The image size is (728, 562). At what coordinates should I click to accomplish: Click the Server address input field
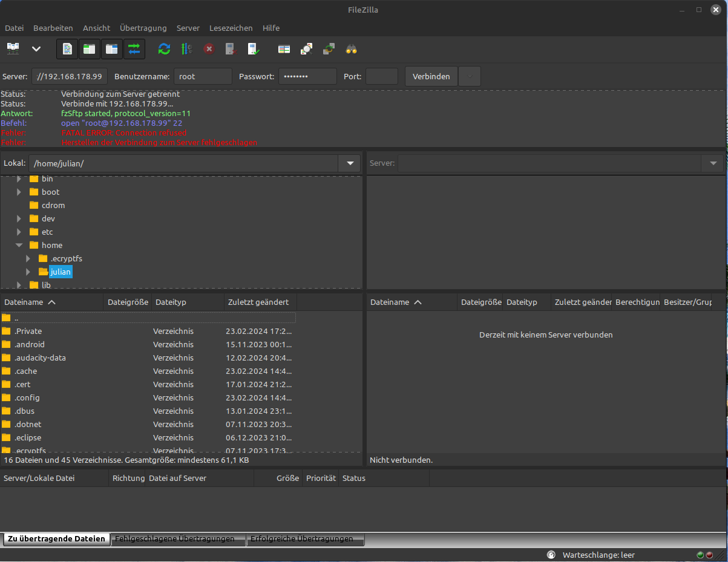pos(70,77)
